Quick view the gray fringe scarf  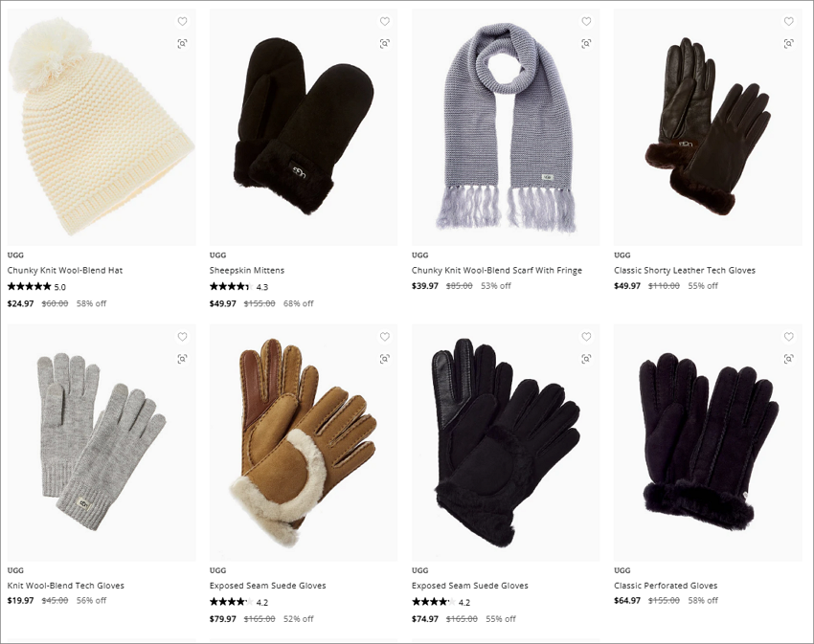[586, 44]
